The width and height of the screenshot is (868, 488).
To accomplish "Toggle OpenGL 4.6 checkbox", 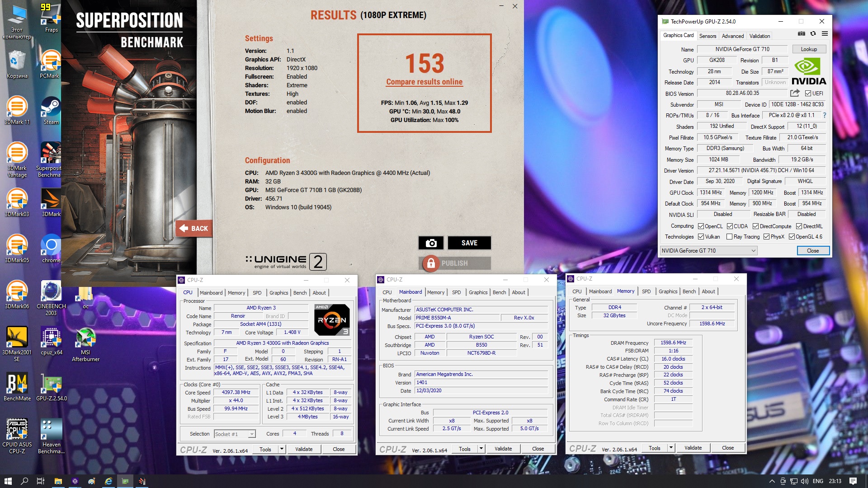I will click(792, 237).
